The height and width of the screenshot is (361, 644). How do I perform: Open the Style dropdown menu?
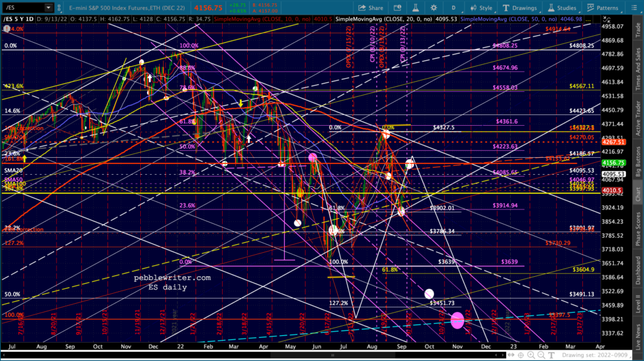coord(481,8)
